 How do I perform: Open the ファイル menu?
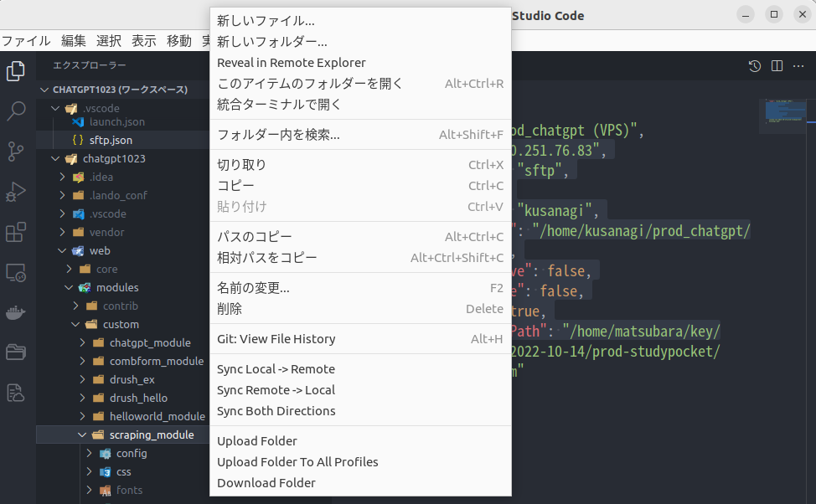pyautogui.click(x=26, y=40)
